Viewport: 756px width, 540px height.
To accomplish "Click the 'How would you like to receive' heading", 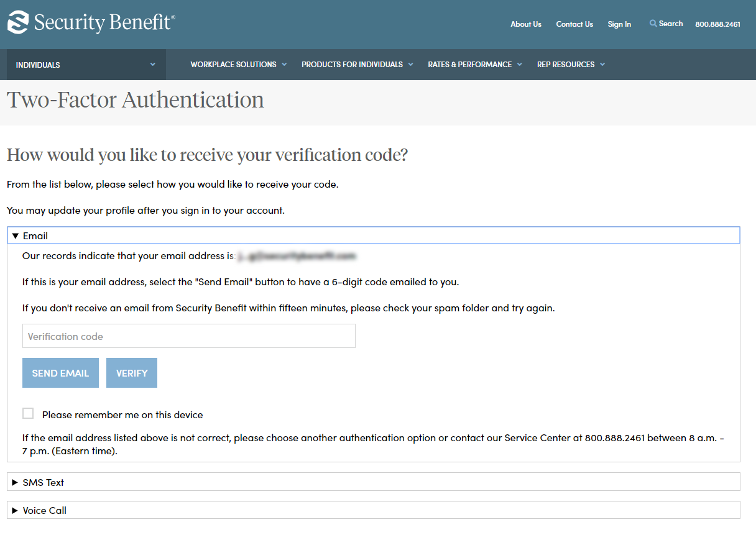I will tap(207, 155).
